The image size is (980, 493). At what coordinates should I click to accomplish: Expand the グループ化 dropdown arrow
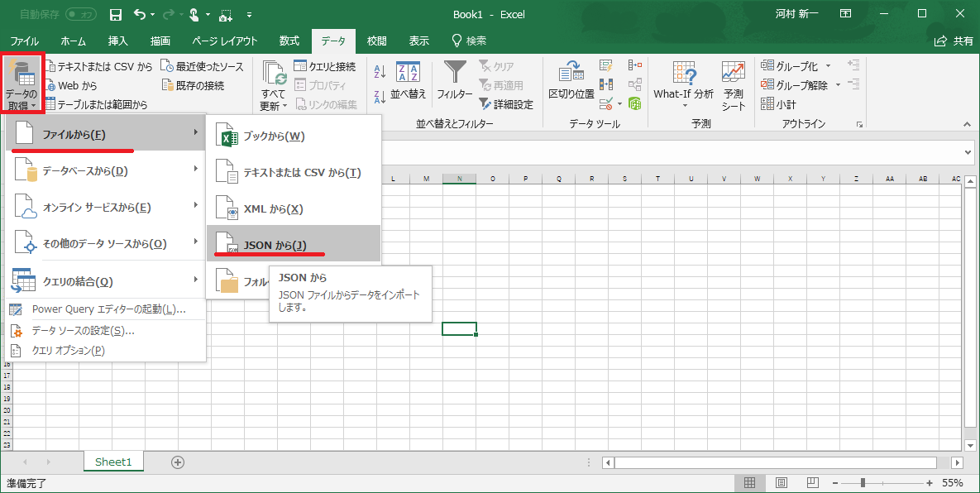coord(828,66)
